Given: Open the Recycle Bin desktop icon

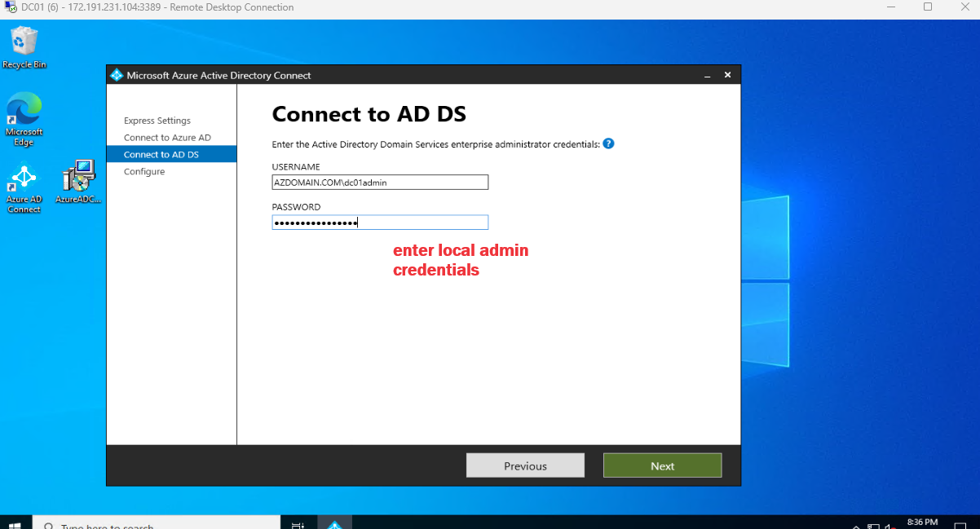Looking at the screenshot, I should pyautogui.click(x=24, y=47).
